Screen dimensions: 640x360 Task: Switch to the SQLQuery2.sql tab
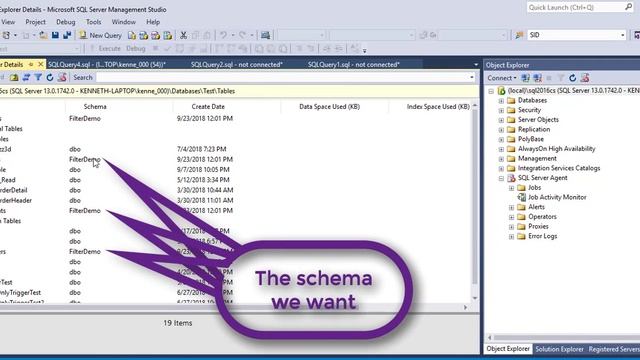pyautogui.click(x=237, y=64)
